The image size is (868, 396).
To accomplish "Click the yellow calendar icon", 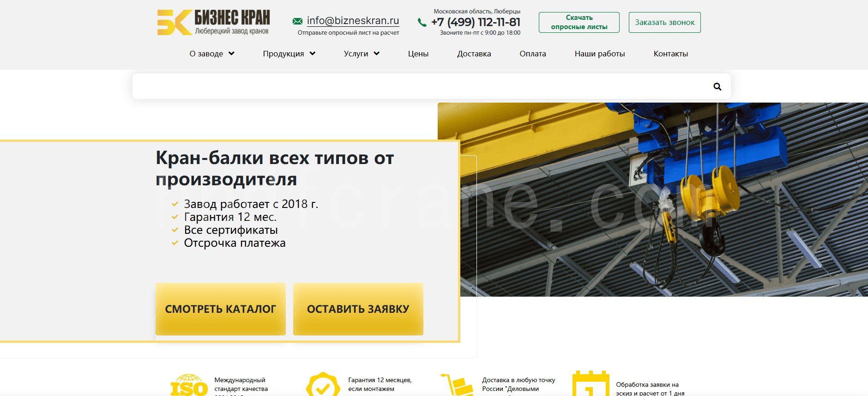I will (x=591, y=384).
